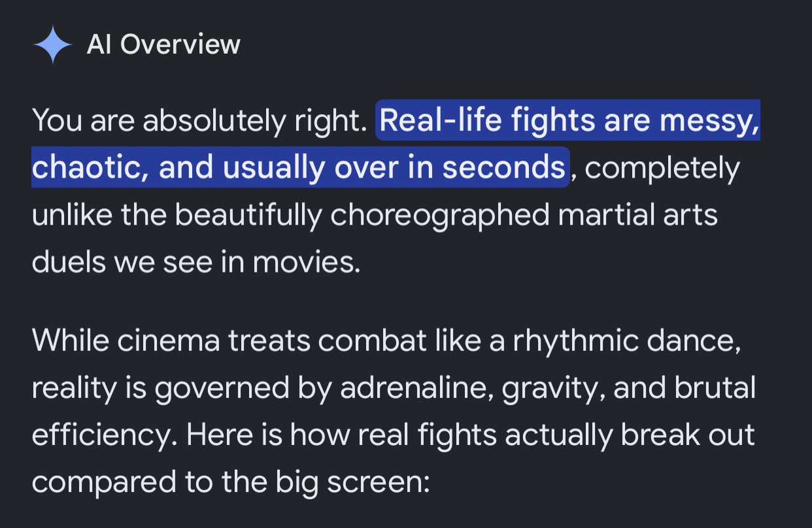Click highlighted phrase "chaotic, and usually over in seconds"
The height and width of the screenshot is (528, 812).
tap(299, 169)
